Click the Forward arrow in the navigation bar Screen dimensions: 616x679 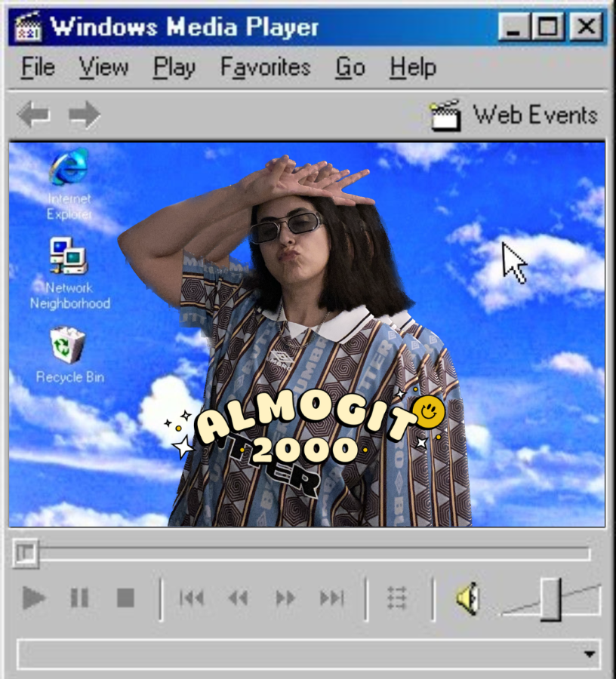85,115
